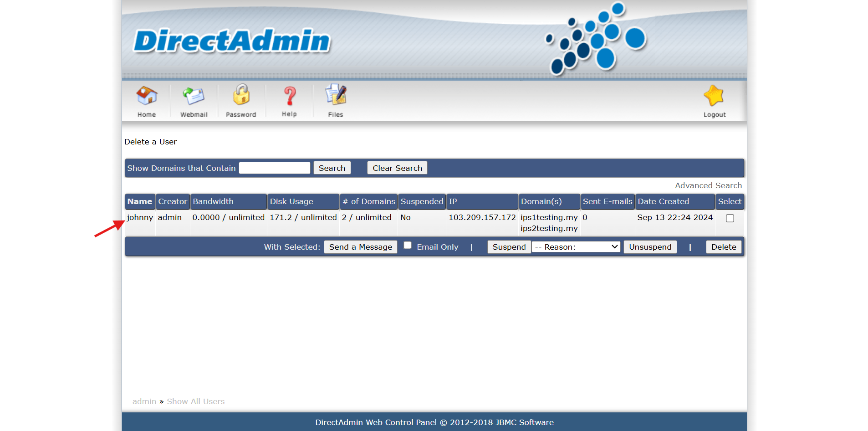The image size is (868, 431).
Task: Click the Password padlock icon
Action: 241,101
